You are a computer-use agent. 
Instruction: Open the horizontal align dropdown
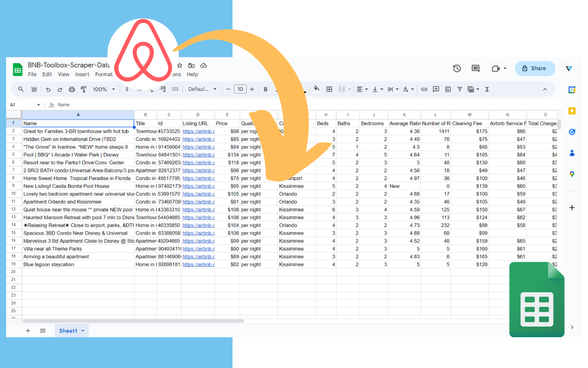(362, 89)
